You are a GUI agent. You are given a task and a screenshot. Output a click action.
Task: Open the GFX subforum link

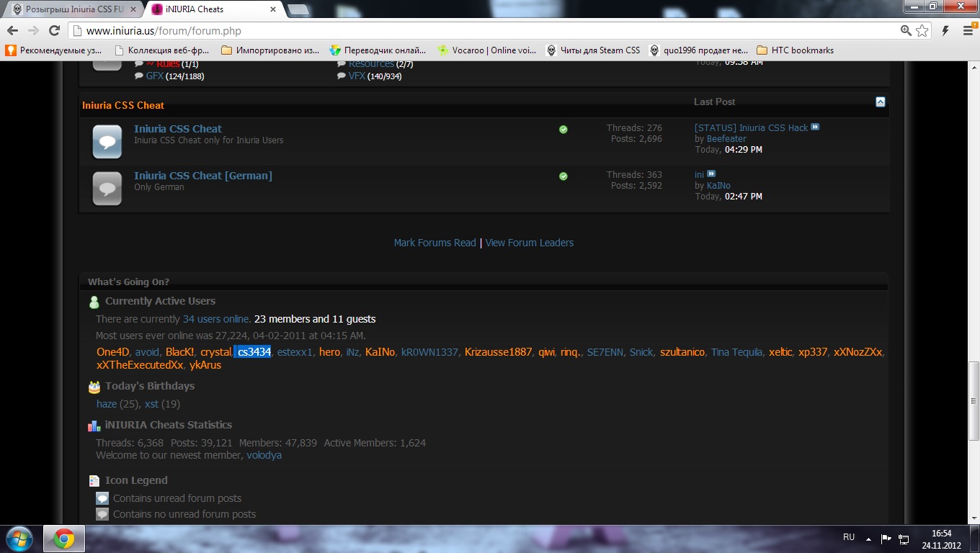click(155, 76)
